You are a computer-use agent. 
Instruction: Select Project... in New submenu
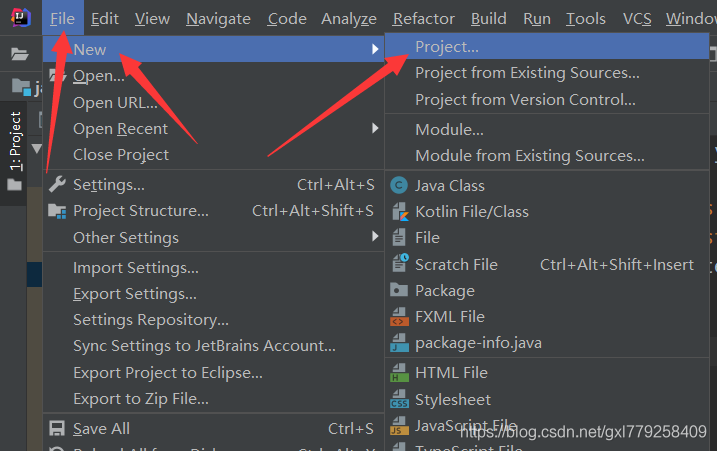click(447, 46)
